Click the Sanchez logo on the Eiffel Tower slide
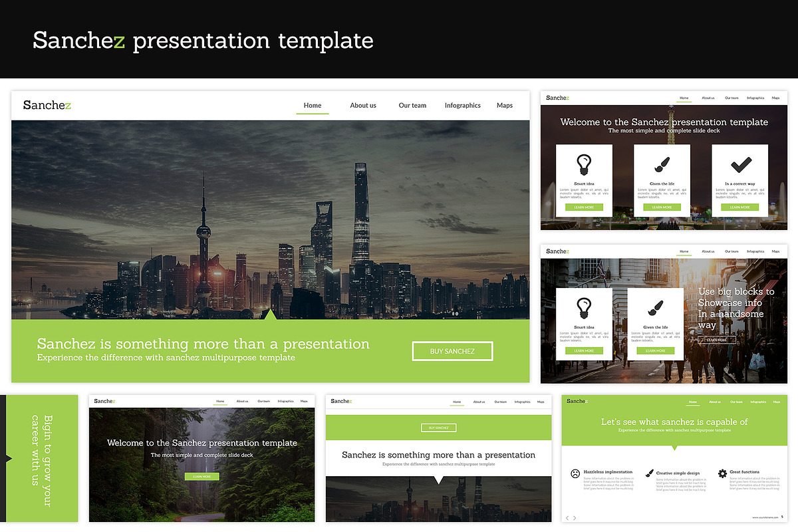 pyautogui.click(x=557, y=98)
